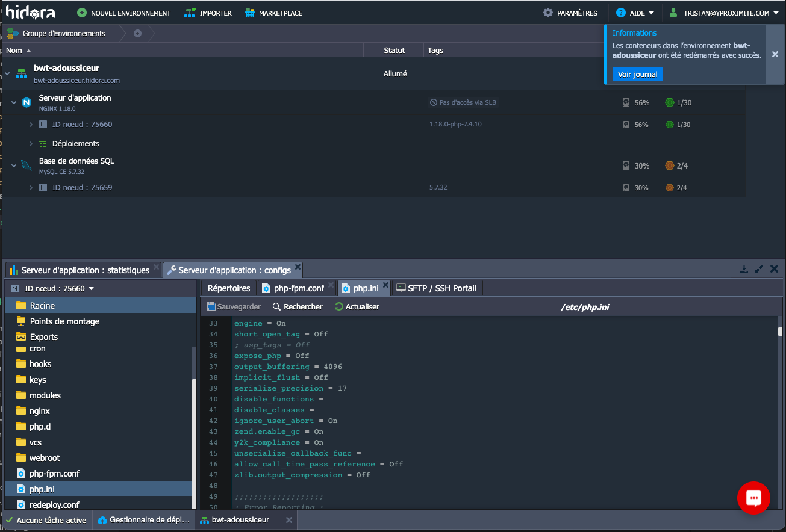Open Paramètres settings

pyautogui.click(x=570, y=13)
